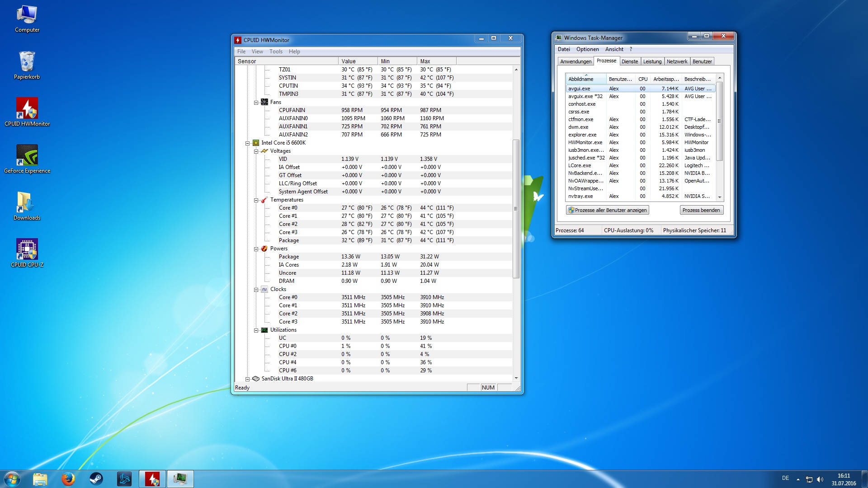868x488 pixels.
Task: Click the Prozess beenden button
Action: point(701,210)
